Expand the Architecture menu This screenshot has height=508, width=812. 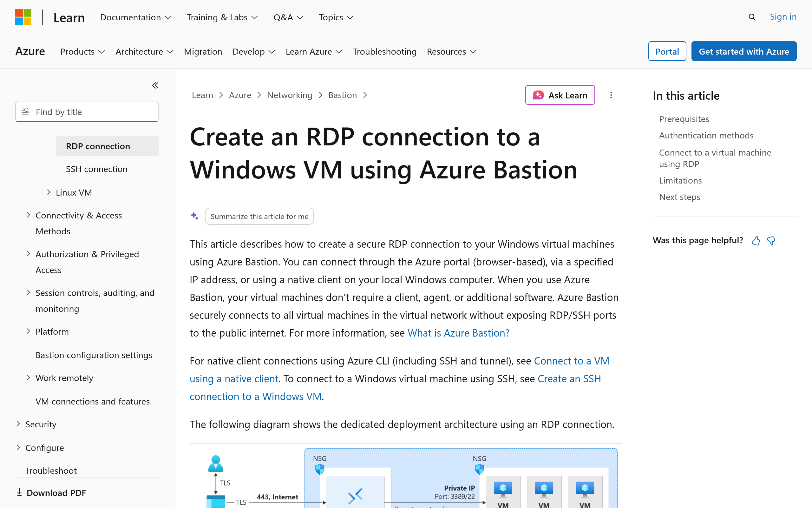click(x=144, y=51)
